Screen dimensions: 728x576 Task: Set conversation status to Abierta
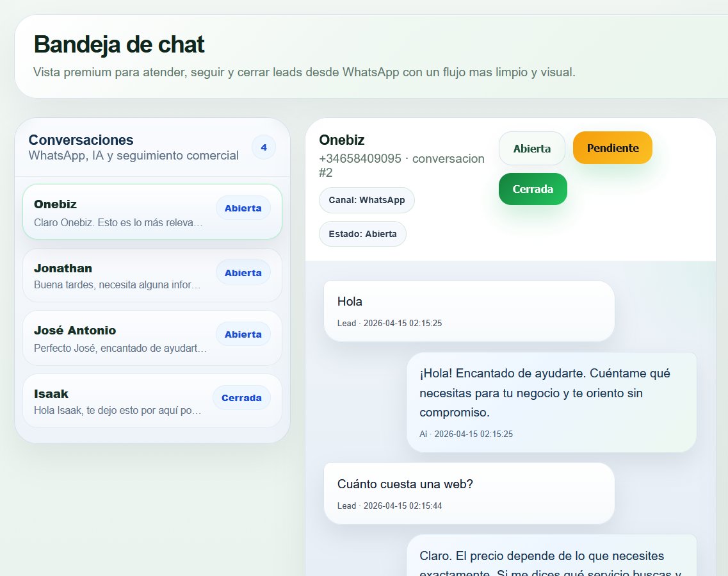point(531,148)
